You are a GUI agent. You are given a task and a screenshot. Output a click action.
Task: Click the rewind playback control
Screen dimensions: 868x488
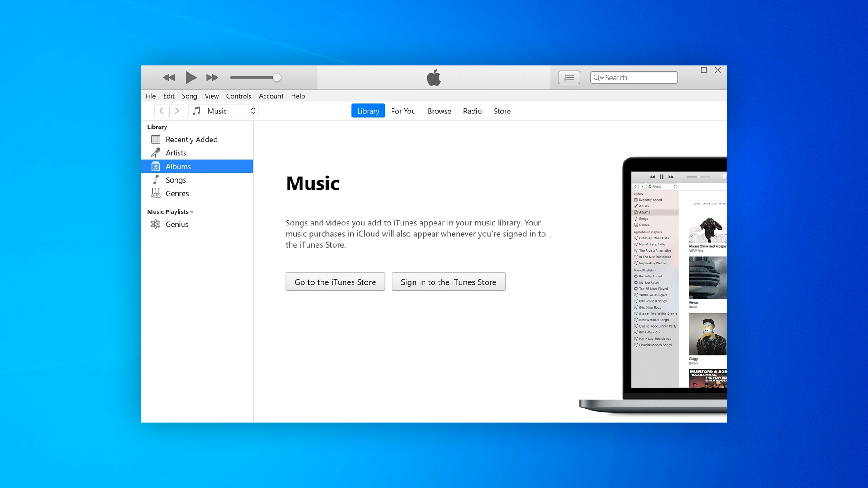click(x=170, y=77)
